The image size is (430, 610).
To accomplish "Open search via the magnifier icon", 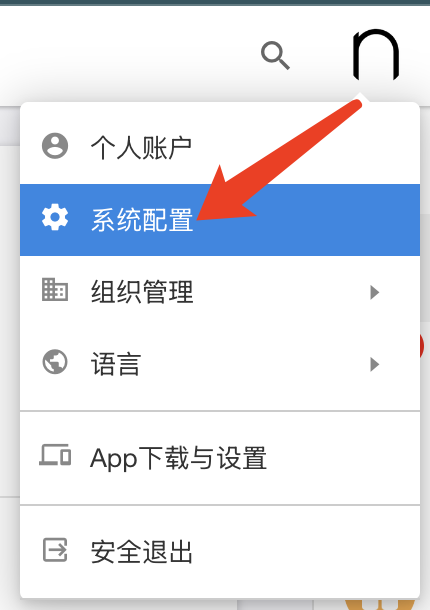I will (275, 55).
